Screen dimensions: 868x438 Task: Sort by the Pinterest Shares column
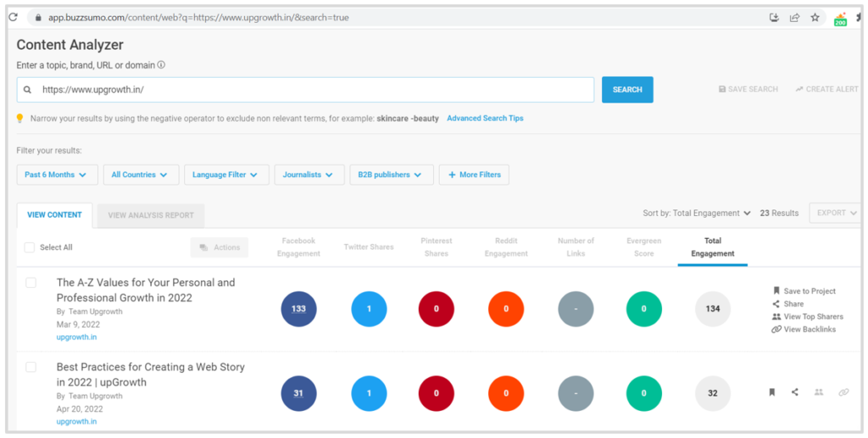[437, 247]
